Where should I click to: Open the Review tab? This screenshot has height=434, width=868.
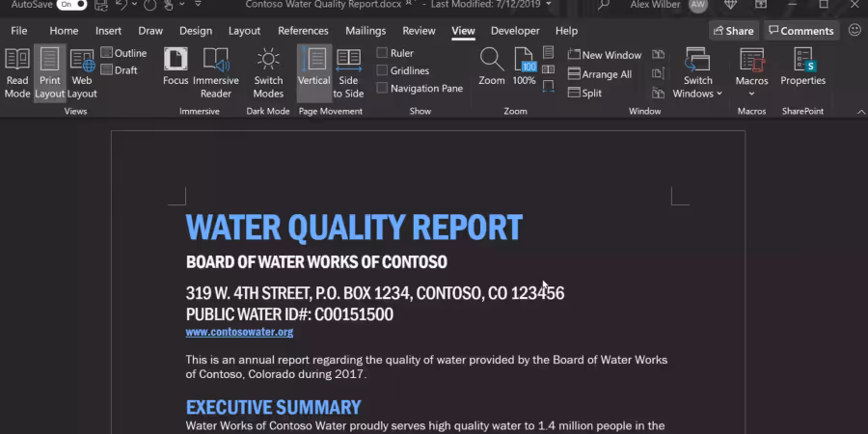point(419,31)
